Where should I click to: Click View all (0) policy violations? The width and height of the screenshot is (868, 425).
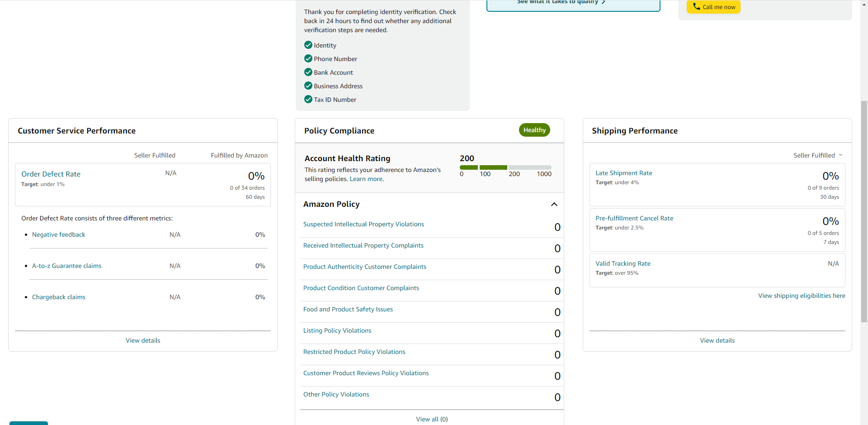(432, 419)
